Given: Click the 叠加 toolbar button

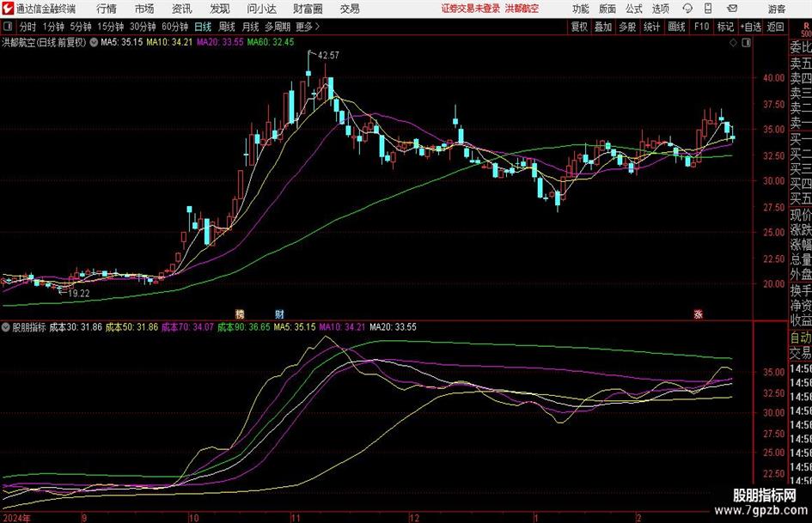Looking at the screenshot, I should coord(603,27).
